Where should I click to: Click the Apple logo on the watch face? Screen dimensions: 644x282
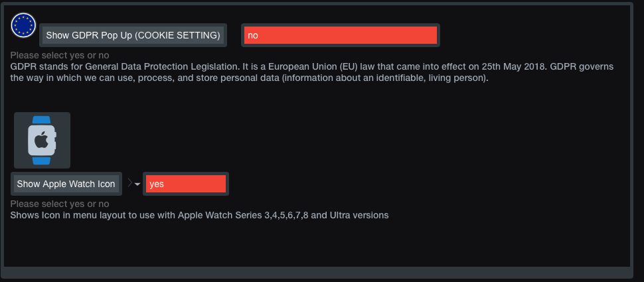[41, 141]
